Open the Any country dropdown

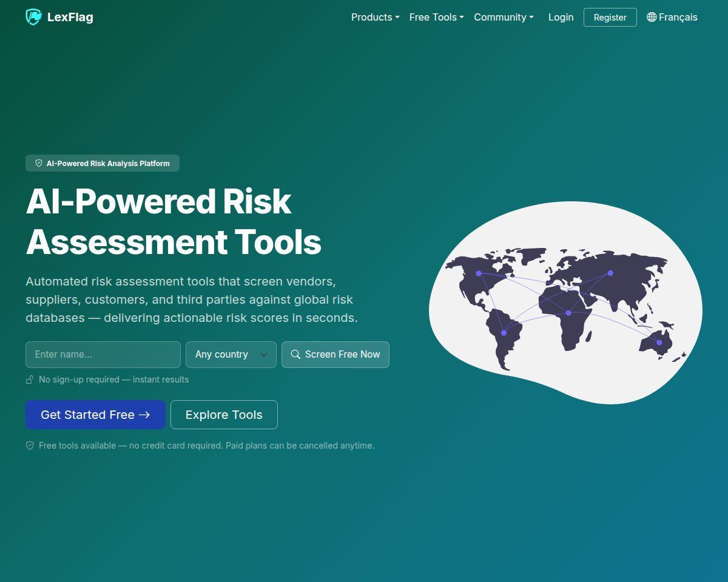click(x=231, y=355)
